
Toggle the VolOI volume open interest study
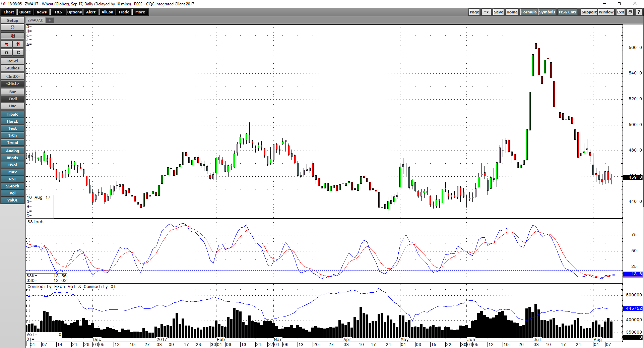tap(12, 200)
